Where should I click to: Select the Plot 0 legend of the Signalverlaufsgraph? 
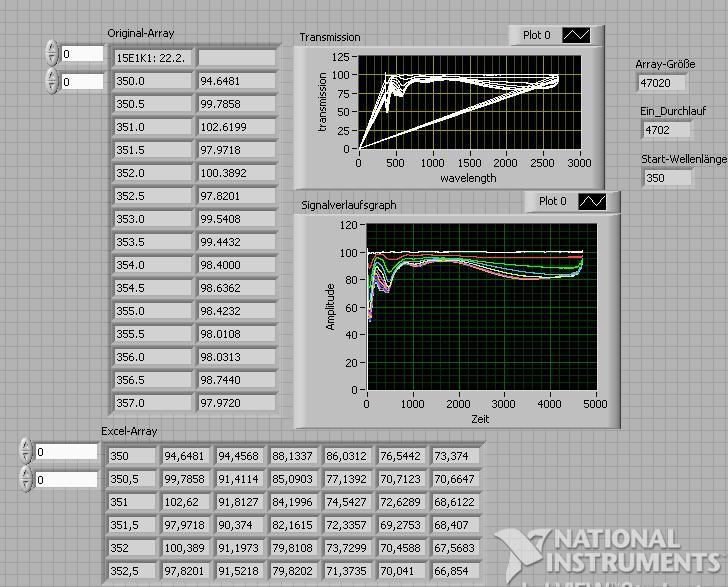tap(572, 202)
